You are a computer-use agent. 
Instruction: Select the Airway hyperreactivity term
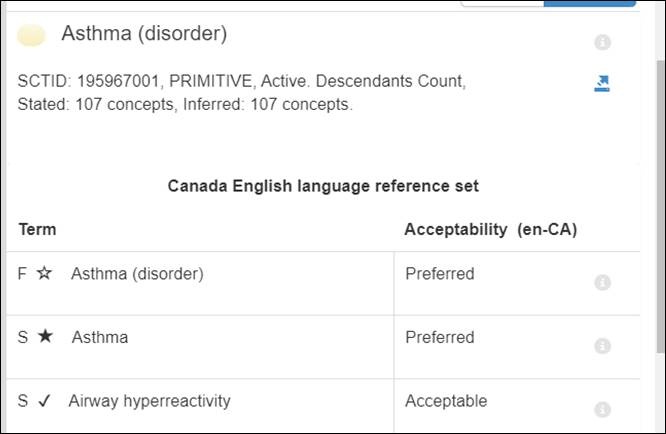point(150,400)
